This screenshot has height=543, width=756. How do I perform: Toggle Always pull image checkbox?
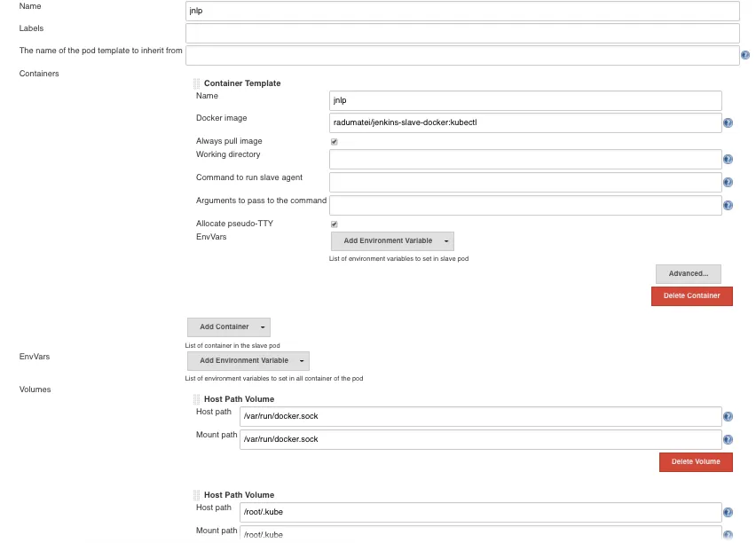(335, 142)
